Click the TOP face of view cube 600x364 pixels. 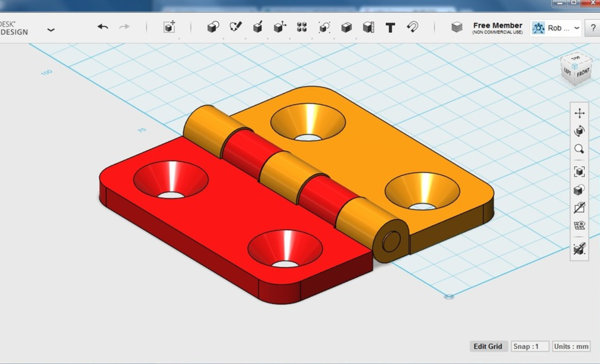(x=576, y=58)
